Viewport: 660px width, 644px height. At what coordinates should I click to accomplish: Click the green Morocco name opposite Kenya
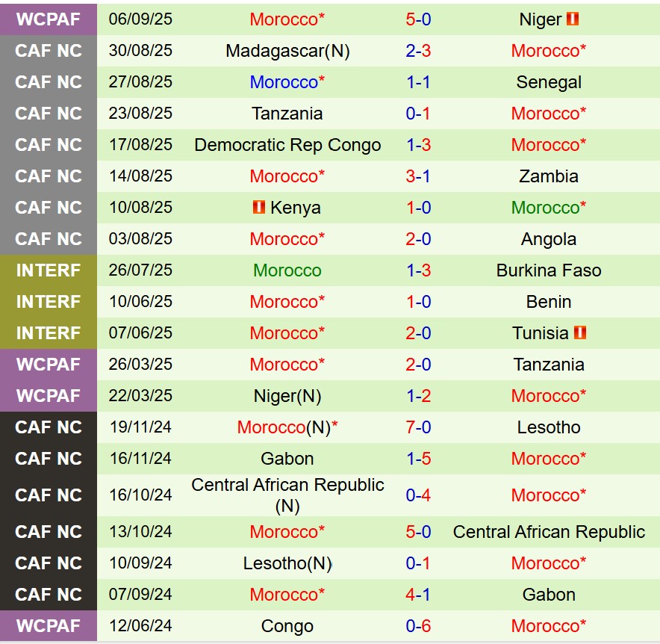click(549, 208)
